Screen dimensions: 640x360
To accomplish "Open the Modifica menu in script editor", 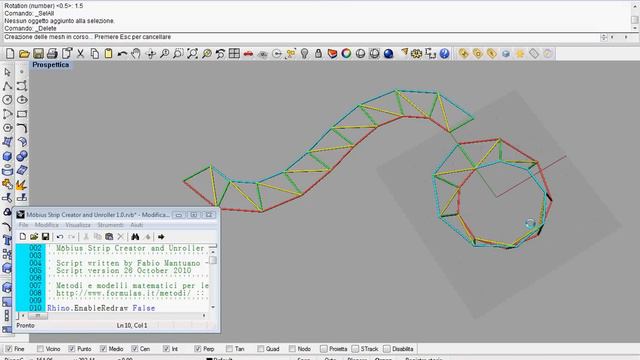I will (x=46, y=225).
